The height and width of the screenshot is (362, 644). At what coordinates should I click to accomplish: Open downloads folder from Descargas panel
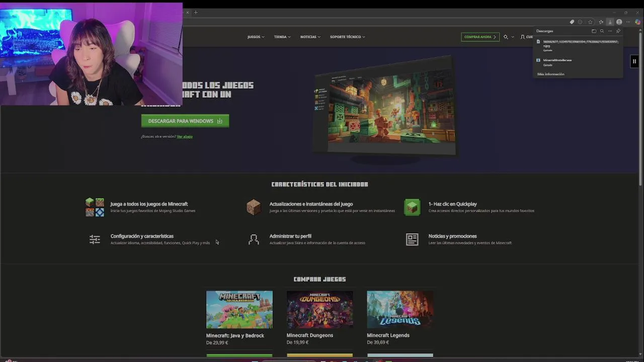click(x=594, y=31)
